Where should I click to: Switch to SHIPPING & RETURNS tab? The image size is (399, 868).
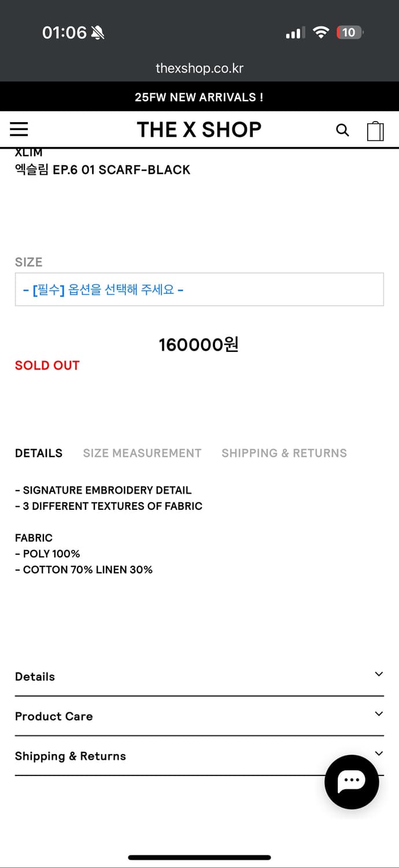[284, 453]
